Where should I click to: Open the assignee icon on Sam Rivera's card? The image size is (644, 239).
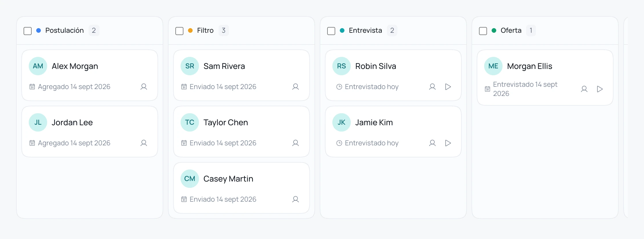[x=296, y=87]
